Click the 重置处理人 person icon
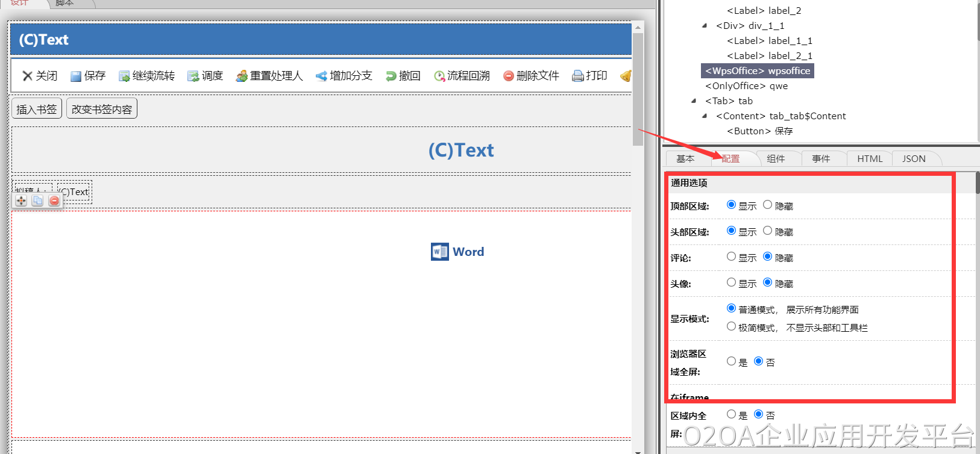This screenshot has width=980, height=454. (x=242, y=76)
